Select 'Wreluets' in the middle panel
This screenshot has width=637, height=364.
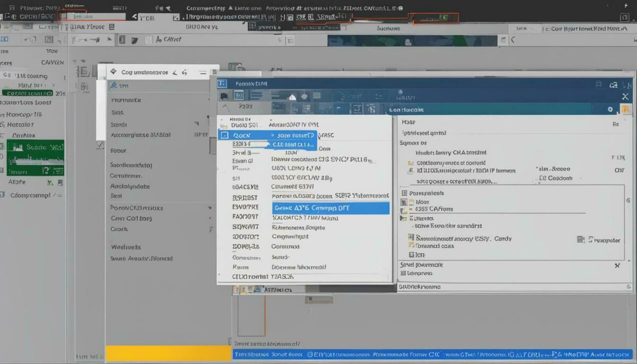(x=126, y=247)
